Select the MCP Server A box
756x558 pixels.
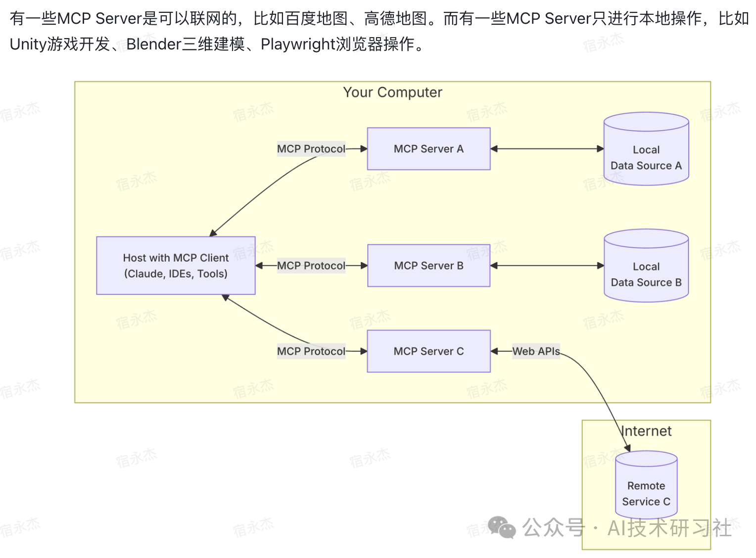coord(428,149)
